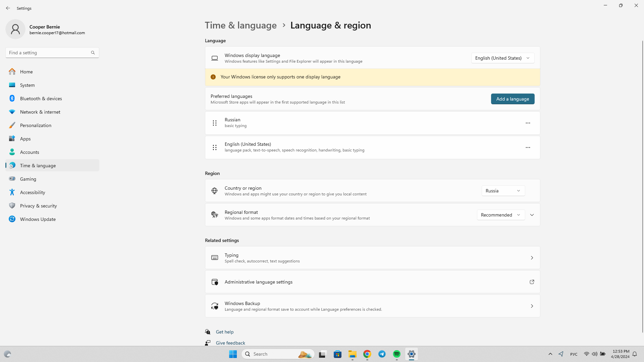644x362 pixels.
Task: Open the Regional format Recommended dropdown
Action: [500, 215]
